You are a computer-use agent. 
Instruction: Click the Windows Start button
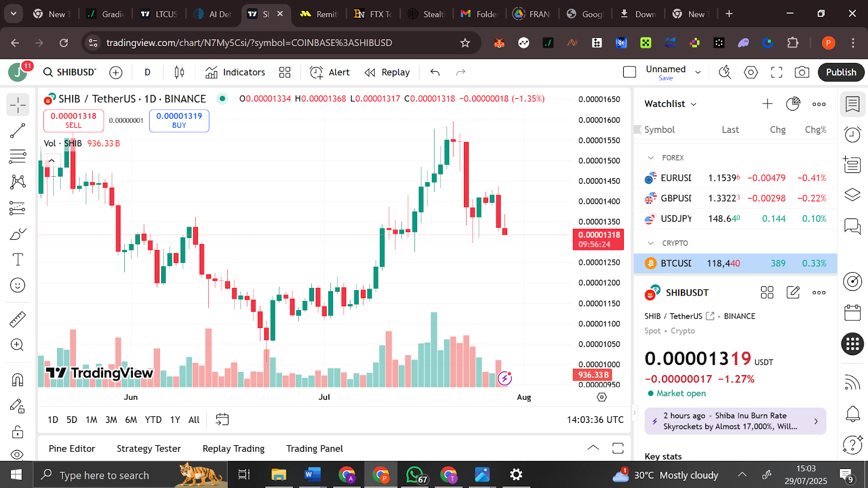coord(16,475)
